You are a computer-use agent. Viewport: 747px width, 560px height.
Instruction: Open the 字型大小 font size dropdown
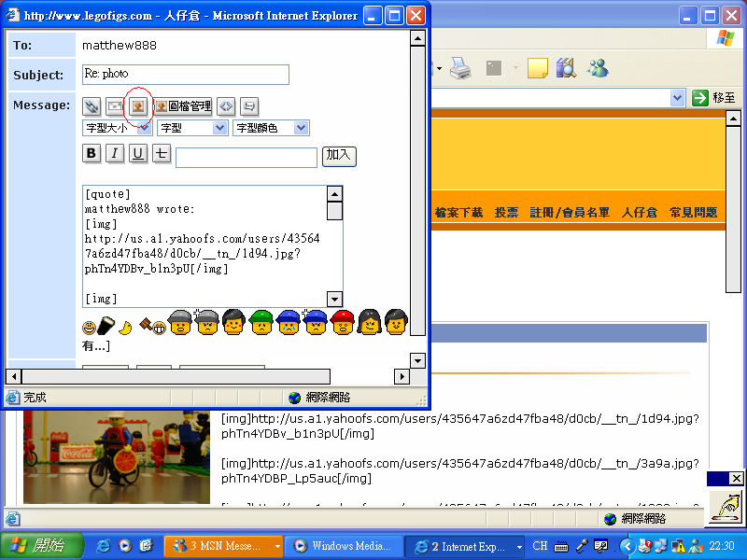114,127
